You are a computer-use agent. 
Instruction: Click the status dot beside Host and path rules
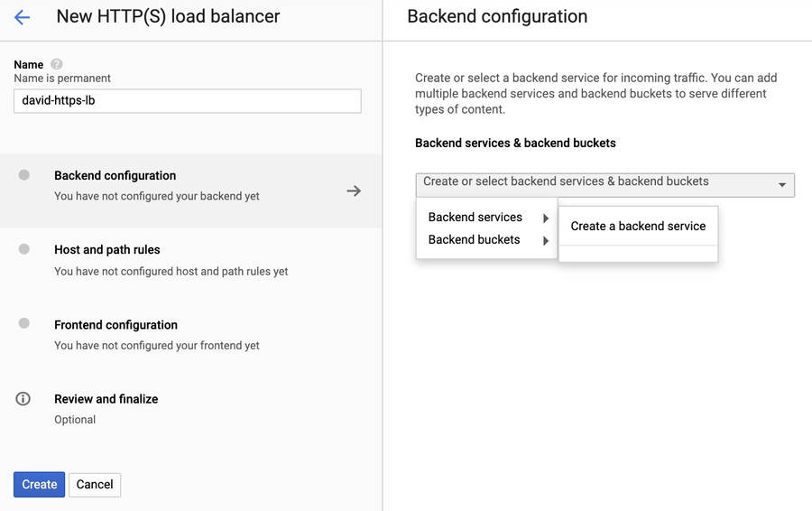point(24,249)
